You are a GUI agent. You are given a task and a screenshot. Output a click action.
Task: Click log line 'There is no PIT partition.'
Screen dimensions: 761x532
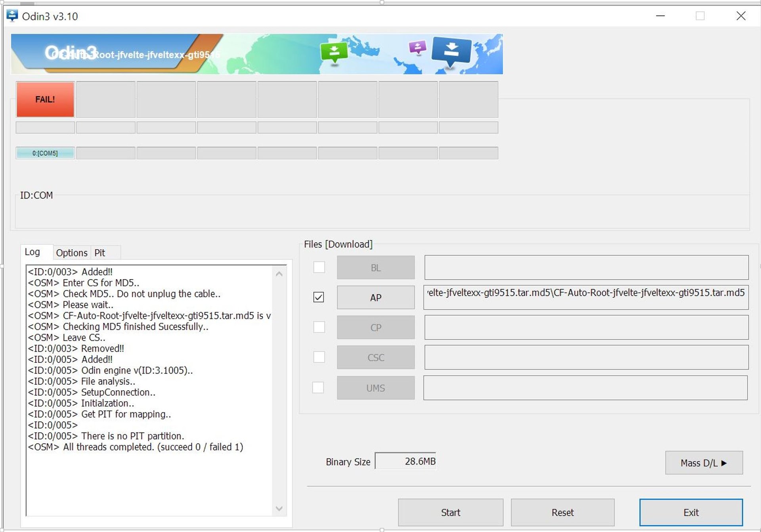tap(106, 436)
